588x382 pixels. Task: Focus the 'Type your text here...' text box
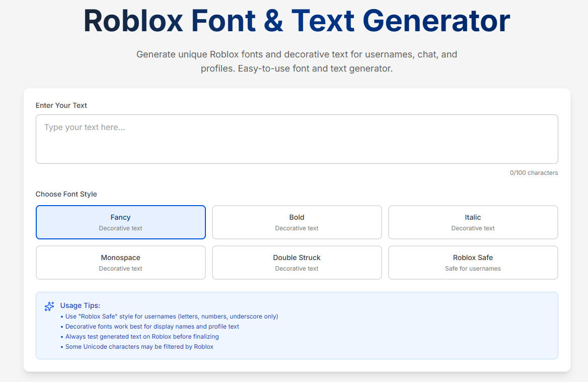(x=297, y=139)
